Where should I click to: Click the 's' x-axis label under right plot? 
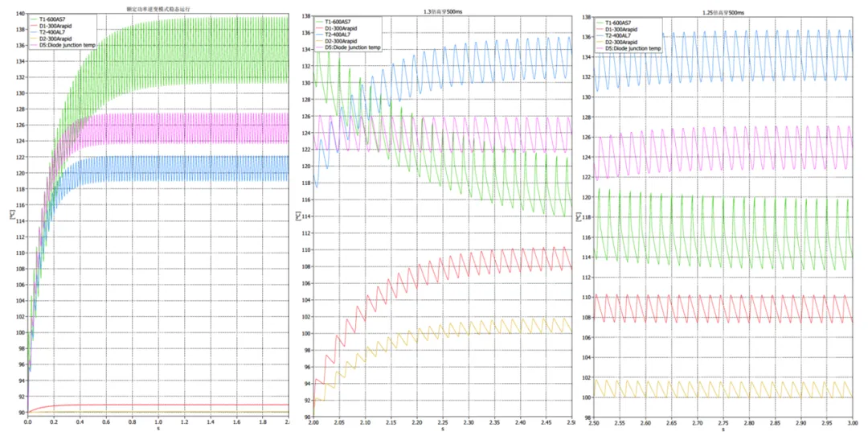[x=721, y=430]
